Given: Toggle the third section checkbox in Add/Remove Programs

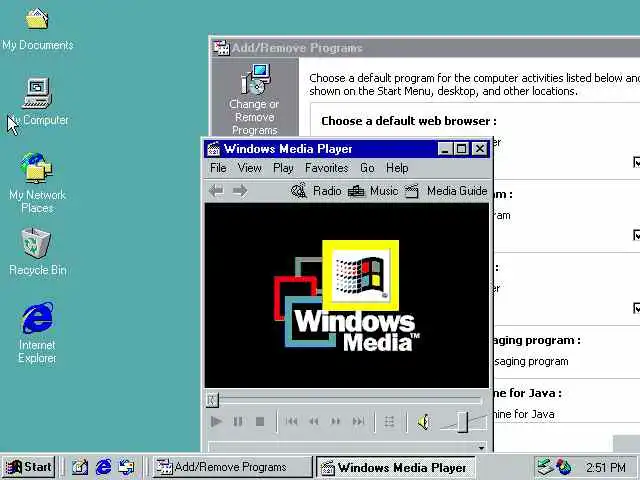Looking at the screenshot, I should pos(637,308).
